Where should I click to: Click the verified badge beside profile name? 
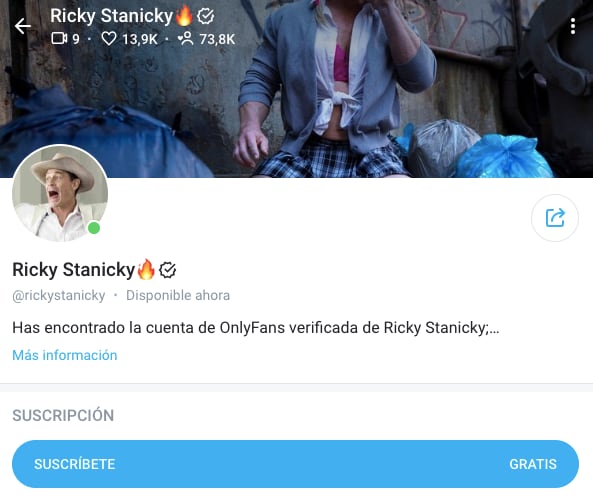(x=168, y=270)
